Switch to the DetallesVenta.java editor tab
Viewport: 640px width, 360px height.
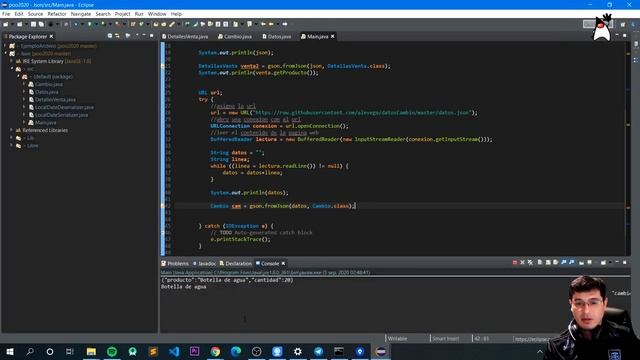pyautogui.click(x=185, y=36)
